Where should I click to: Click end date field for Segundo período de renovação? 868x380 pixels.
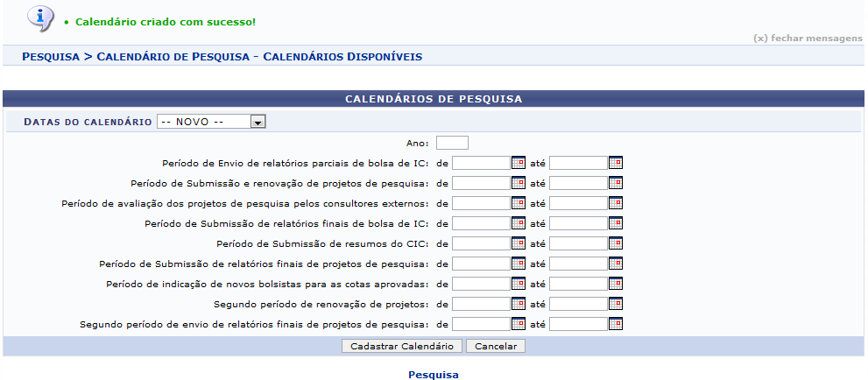click(577, 304)
